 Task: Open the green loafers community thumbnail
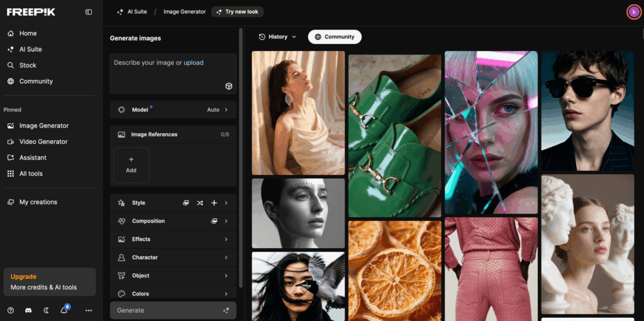tap(394, 135)
